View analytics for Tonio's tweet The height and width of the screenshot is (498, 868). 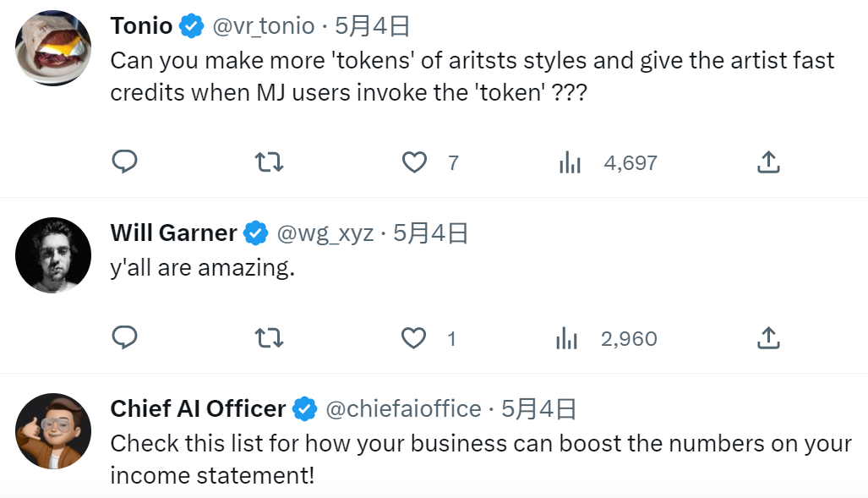[570, 162]
